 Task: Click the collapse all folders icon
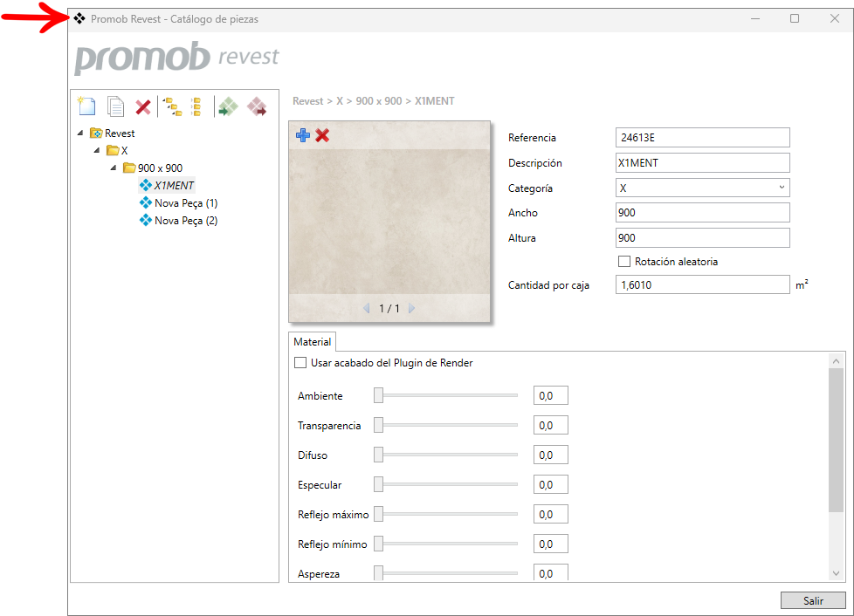[x=196, y=106]
